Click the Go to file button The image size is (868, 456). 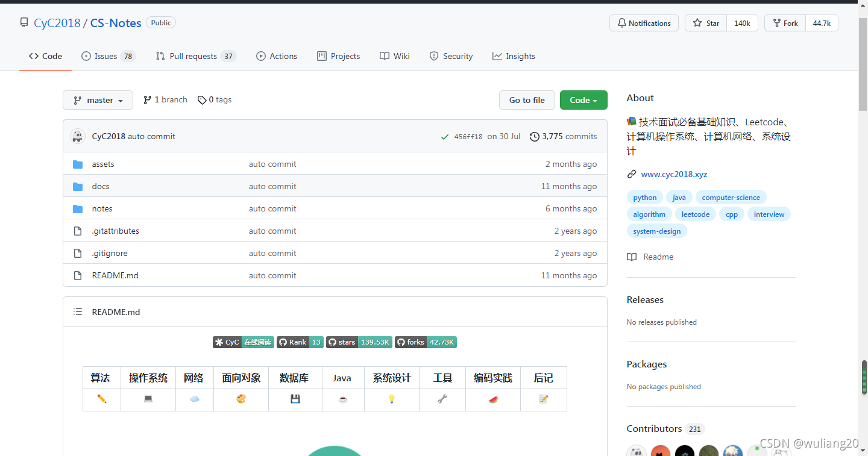[527, 100]
